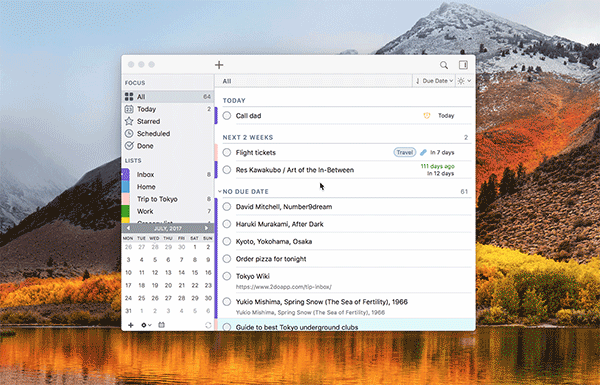Open the Inbox list
The height and width of the screenshot is (385, 600).
(x=167, y=175)
